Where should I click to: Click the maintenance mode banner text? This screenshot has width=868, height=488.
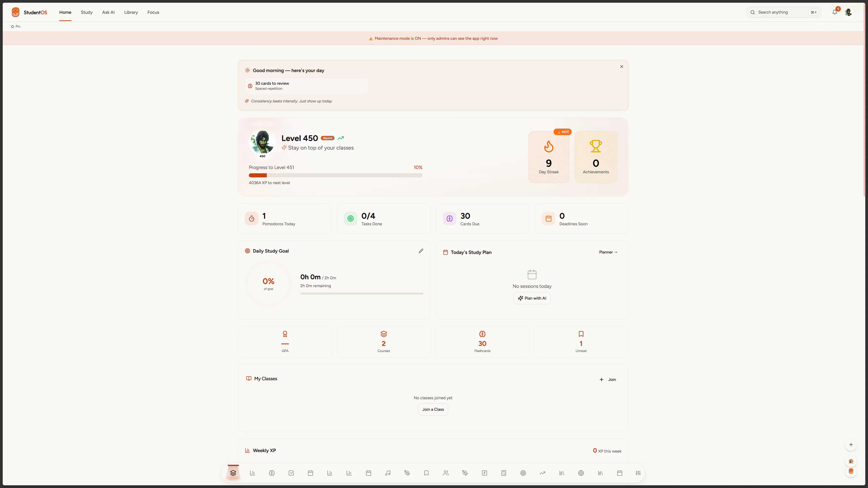pos(433,38)
